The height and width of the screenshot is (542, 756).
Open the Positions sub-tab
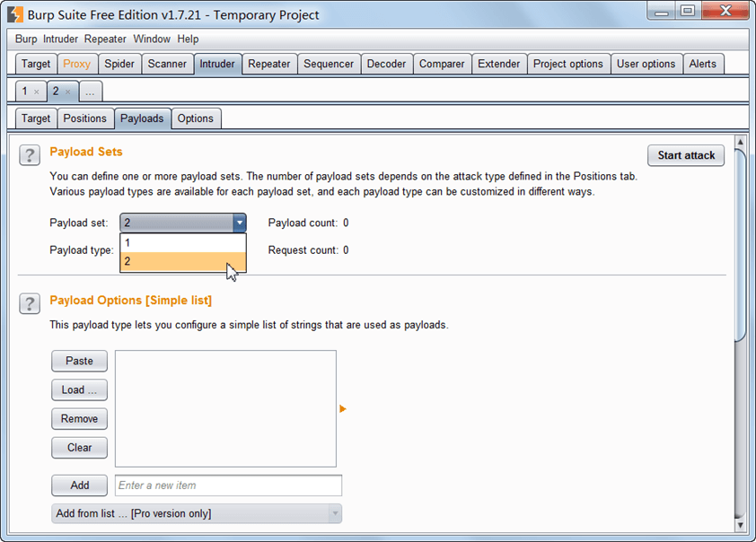pyautogui.click(x=85, y=118)
